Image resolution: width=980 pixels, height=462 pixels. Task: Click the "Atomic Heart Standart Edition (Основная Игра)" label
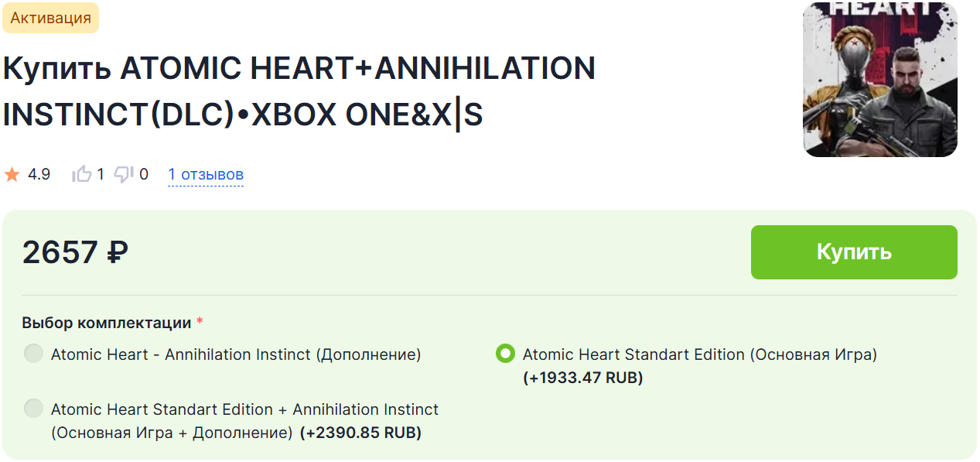tap(700, 354)
